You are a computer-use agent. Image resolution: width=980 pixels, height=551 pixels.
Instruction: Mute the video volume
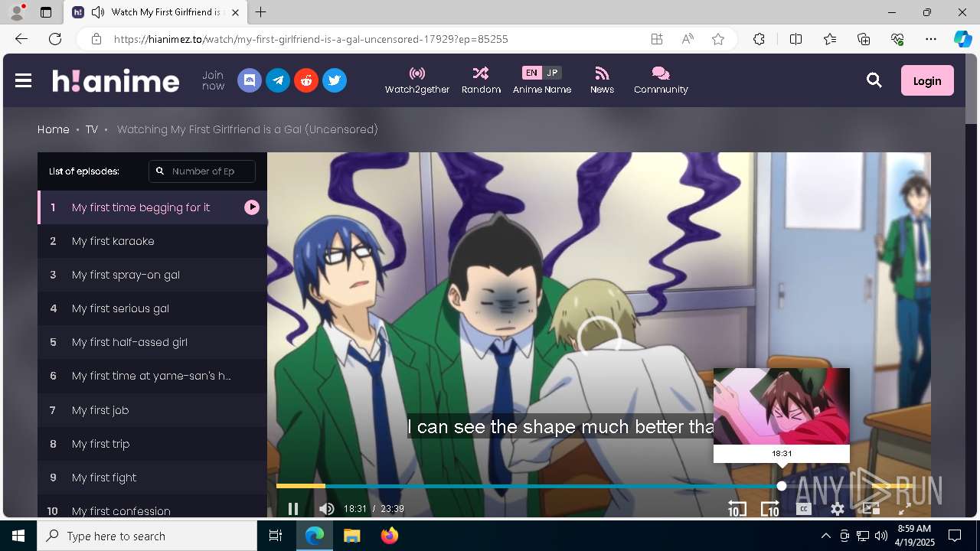click(x=327, y=509)
